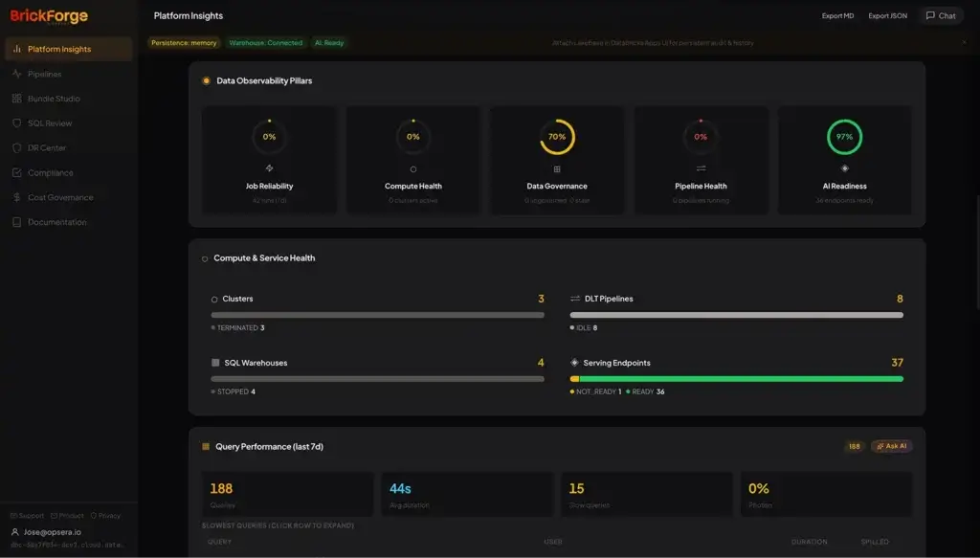Click the 188 count badge
980x558 pixels.
click(x=854, y=446)
